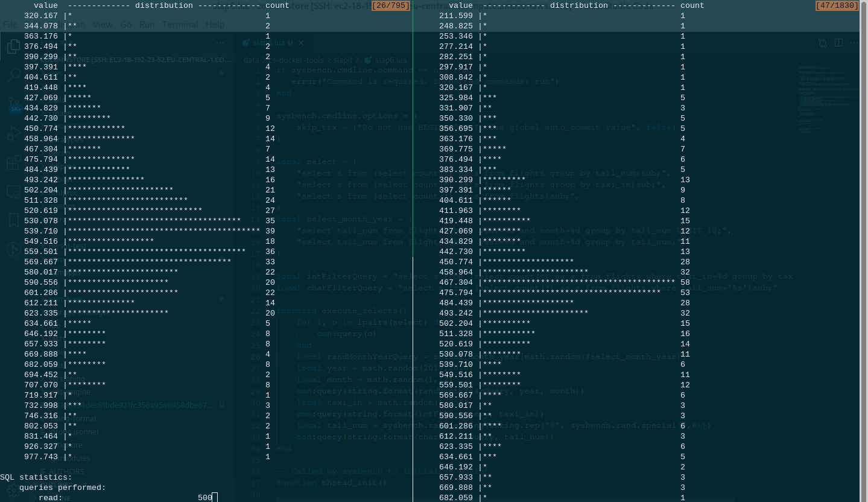The height and width of the screenshot is (502, 868).
Task: Click the Open Changes icon in editor toolbar
Action: tap(823, 43)
